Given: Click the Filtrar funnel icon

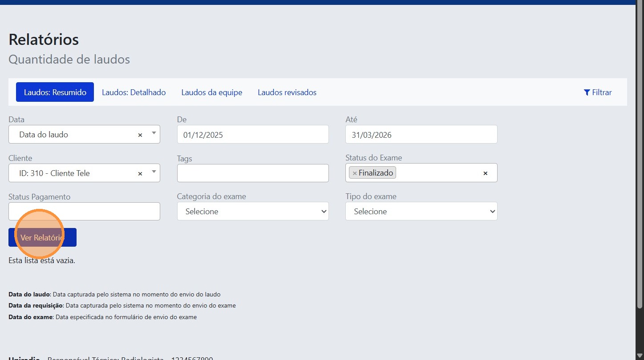Looking at the screenshot, I should [587, 92].
